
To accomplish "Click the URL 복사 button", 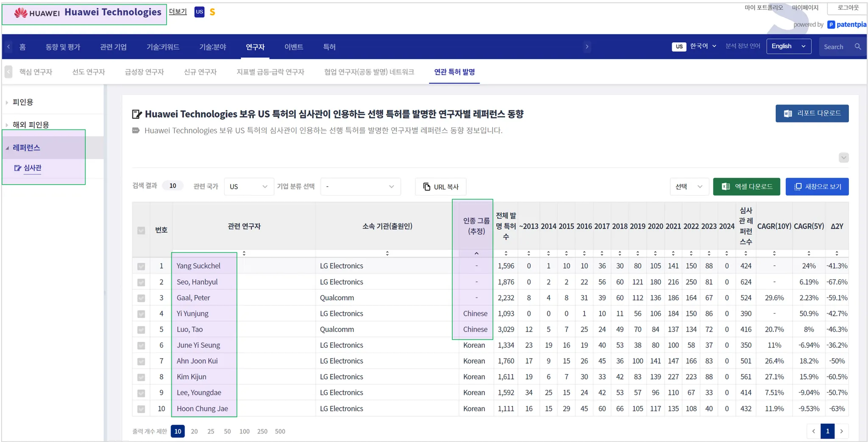I will click(441, 187).
